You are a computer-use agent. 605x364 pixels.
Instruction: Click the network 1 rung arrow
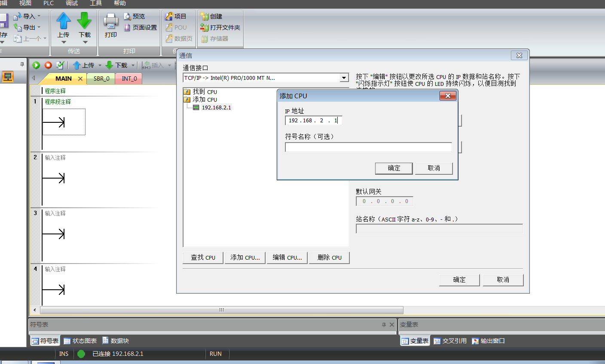click(54, 123)
